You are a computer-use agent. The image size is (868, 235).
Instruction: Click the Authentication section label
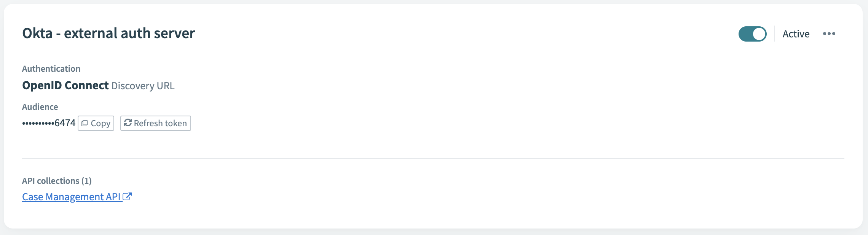(x=51, y=69)
